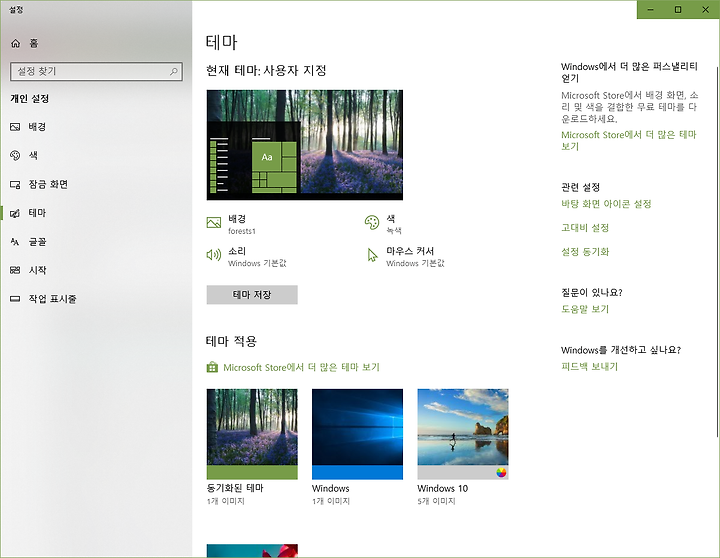Click the search magnifier icon in settings box
This screenshot has width=720, height=558.
coord(174,72)
